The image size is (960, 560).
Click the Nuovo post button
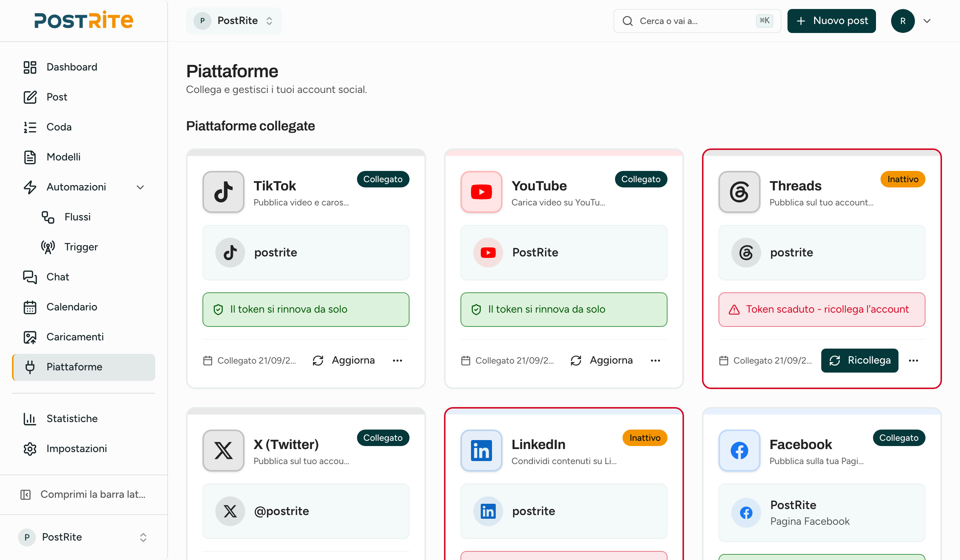point(831,21)
